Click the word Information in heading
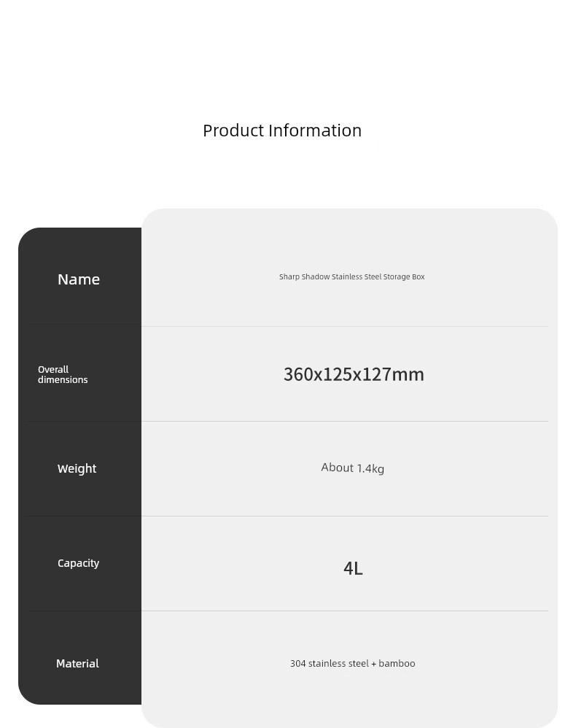576x728 pixels. tap(315, 131)
